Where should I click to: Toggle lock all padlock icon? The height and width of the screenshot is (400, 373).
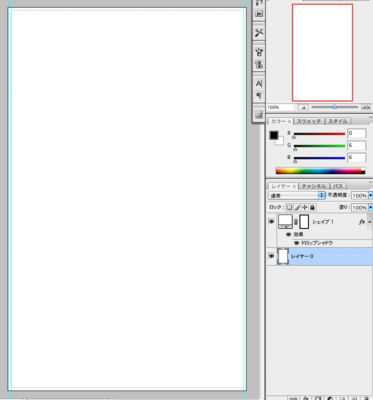pyautogui.click(x=312, y=207)
